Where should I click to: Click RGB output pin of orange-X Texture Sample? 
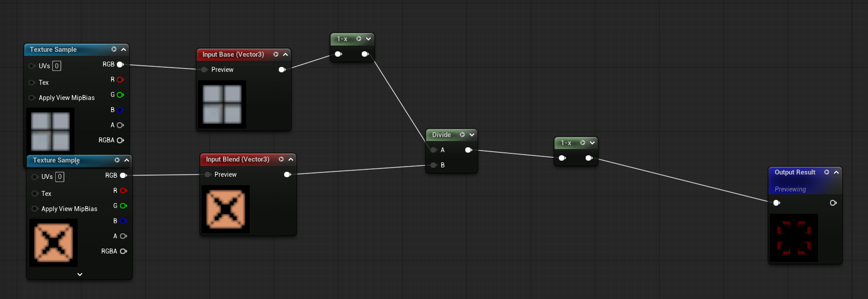[123, 176]
